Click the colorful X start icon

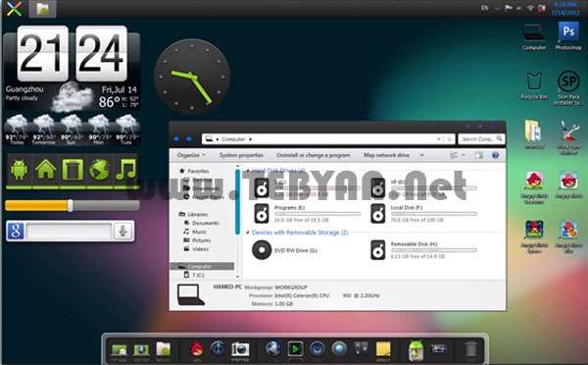(x=14, y=8)
